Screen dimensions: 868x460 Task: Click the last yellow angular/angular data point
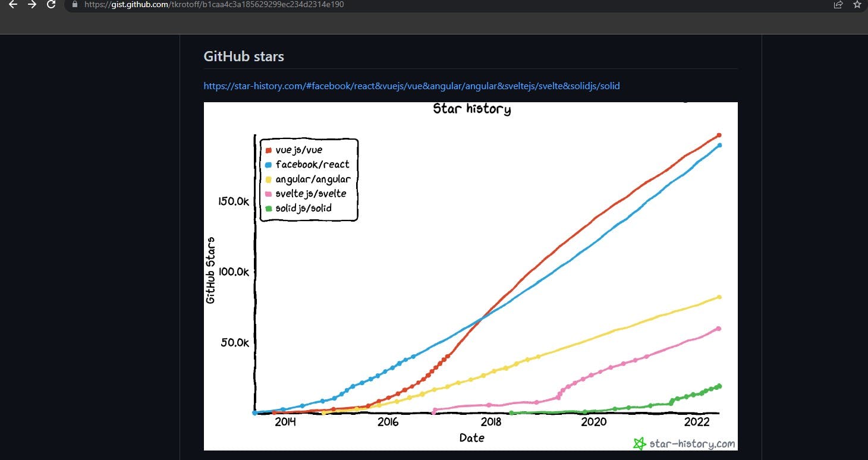[719, 297]
